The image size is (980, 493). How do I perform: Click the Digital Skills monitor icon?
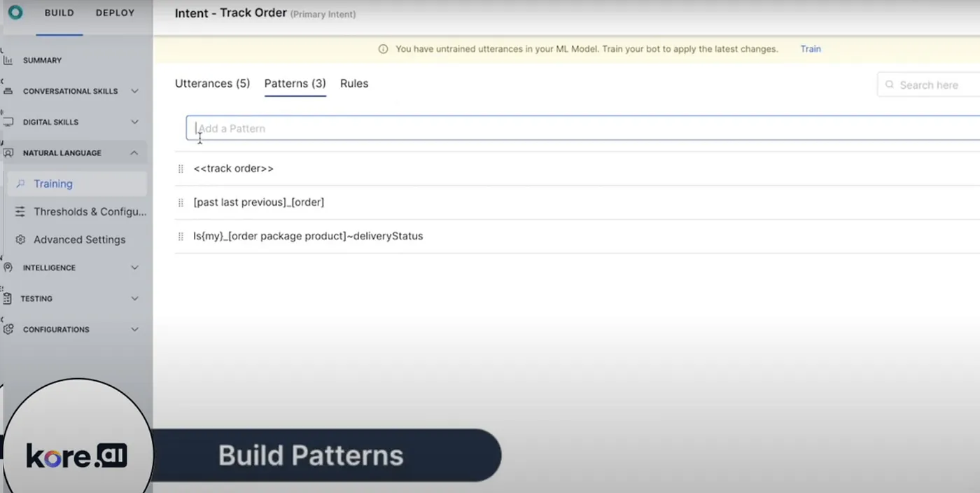[8, 122]
